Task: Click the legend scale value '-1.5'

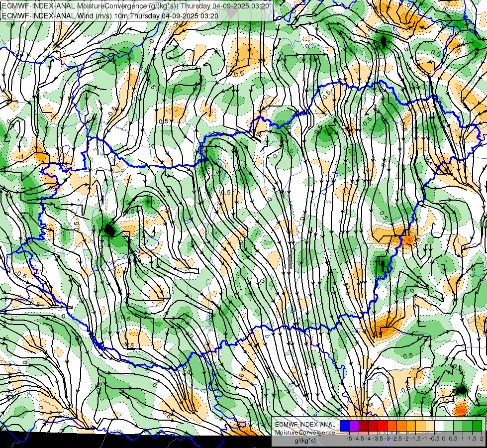Action: click(415, 439)
